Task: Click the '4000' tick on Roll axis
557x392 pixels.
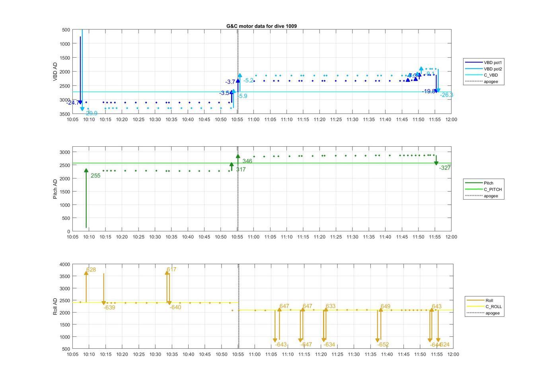Action: click(x=65, y=264)
